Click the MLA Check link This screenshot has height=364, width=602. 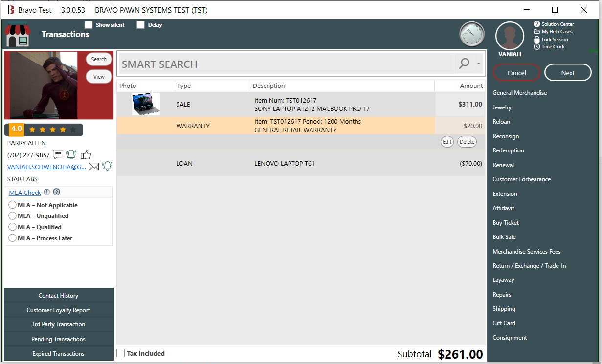point(25,193)
